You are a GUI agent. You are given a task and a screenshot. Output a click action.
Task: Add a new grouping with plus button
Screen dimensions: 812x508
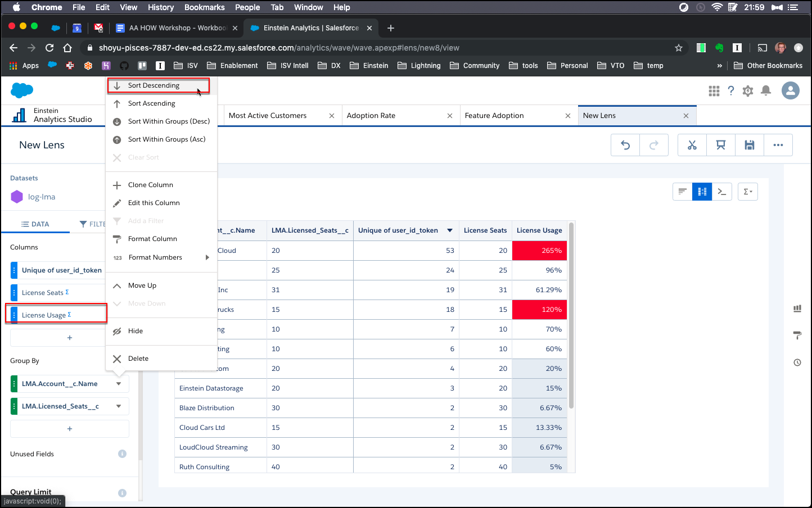point(70,429)
